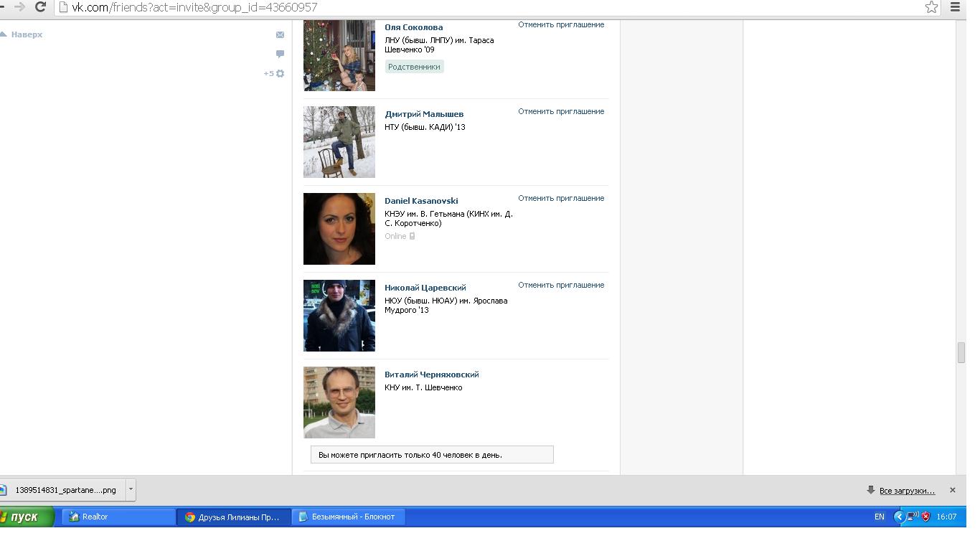The image size is (980, 551).
Task: Reload the page with the refresh icon
Action: click(x=41, y=7)
